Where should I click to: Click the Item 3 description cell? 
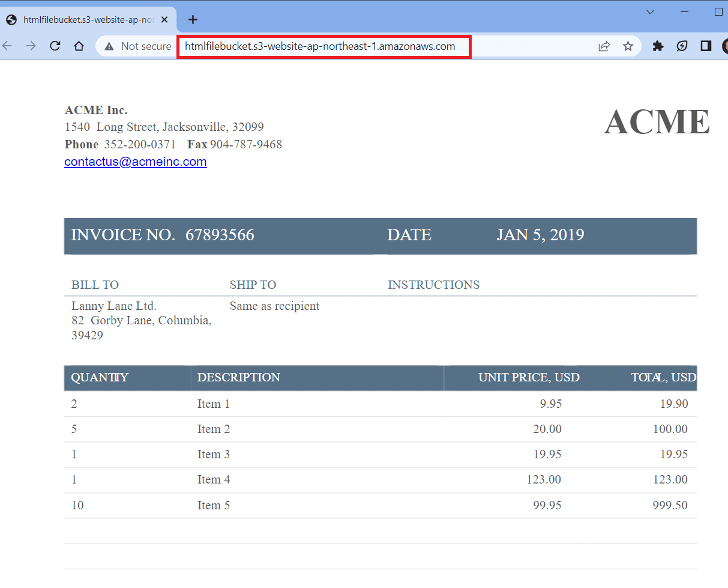[x=214, y=455]
